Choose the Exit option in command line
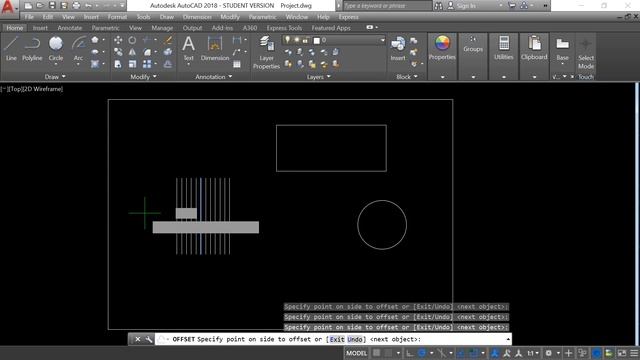 click(x=337, y=339)
